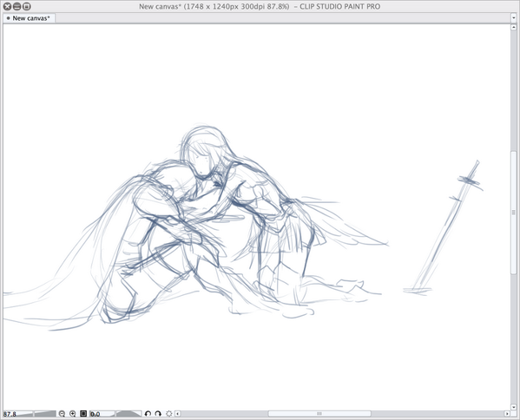520x420 pixels.
Task: Click the horizontal scrollbar left arrow
Action: coord(178,414)
